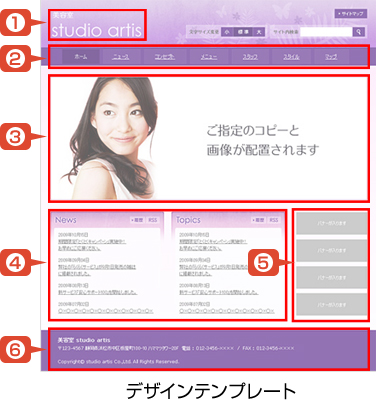Viewport: 376px width, 400px height.
Task: Open the 履歴 history button in Topics
Action: 258,220
